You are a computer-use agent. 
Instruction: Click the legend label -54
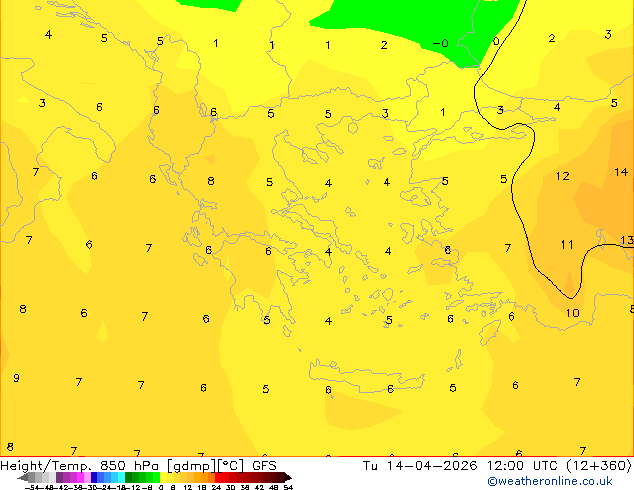[x=33, y=487]
